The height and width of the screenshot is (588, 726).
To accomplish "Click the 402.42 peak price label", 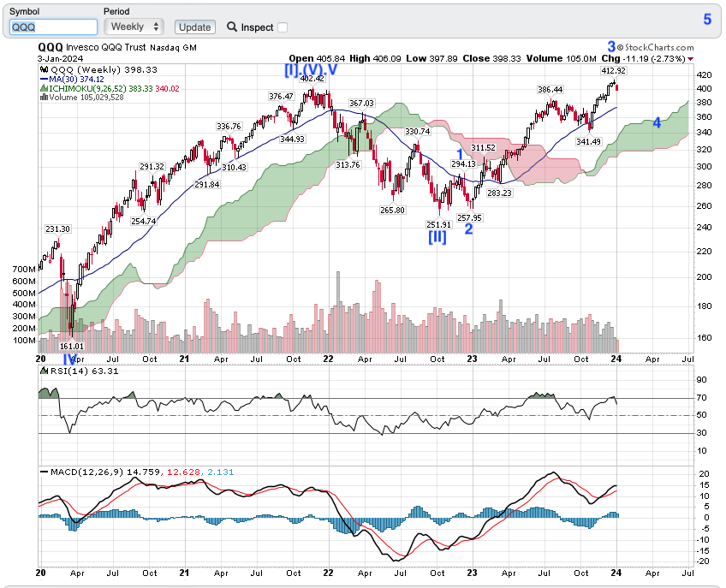I will (x=312, y=78).
